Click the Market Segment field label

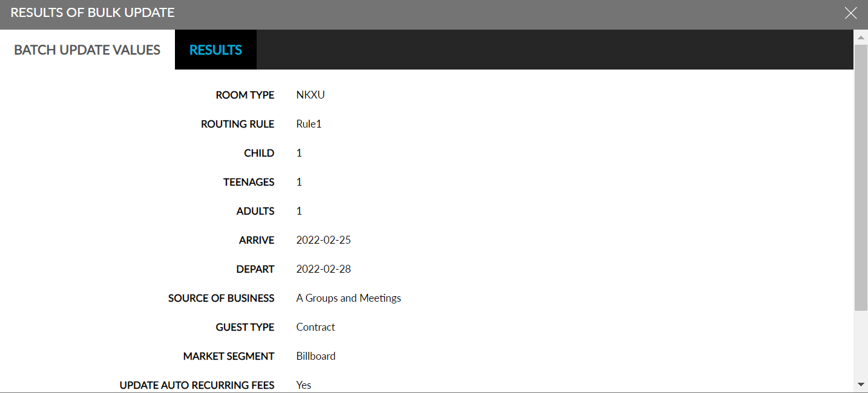(x=228, y=356)
